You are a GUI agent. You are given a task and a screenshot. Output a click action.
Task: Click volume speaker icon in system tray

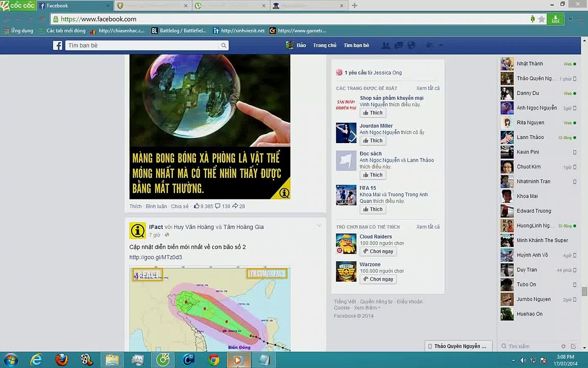click(x=523, y=360)
